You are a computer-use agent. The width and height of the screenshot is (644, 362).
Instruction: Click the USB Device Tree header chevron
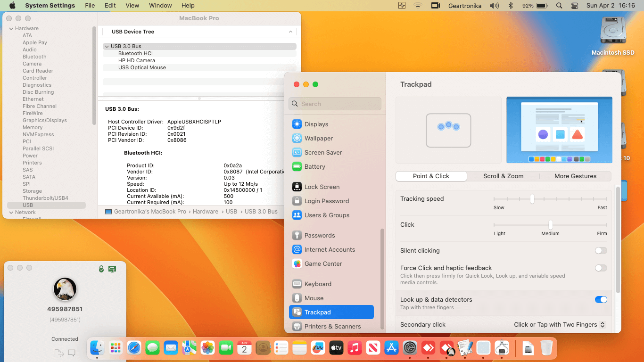pyautogui.click(x=290, y=32)
